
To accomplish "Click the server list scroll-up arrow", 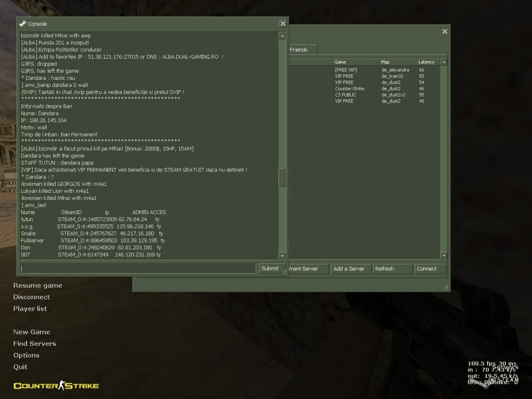I will (x=443, y=62).
